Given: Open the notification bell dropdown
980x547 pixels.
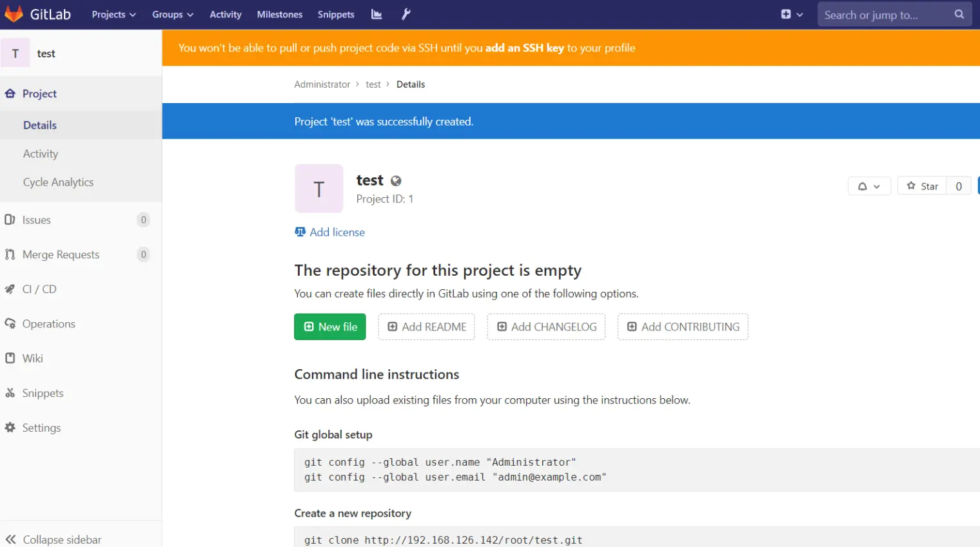Looking at the screenshot, I should point(868,186).
